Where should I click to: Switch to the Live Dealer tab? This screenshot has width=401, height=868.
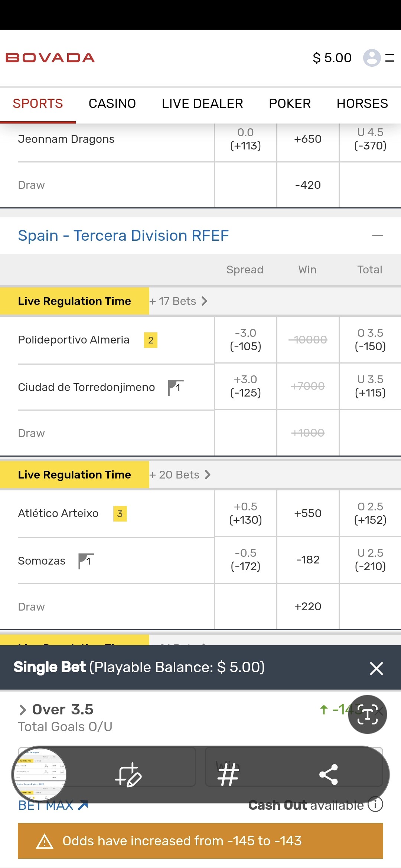click(x=202, y=103)
